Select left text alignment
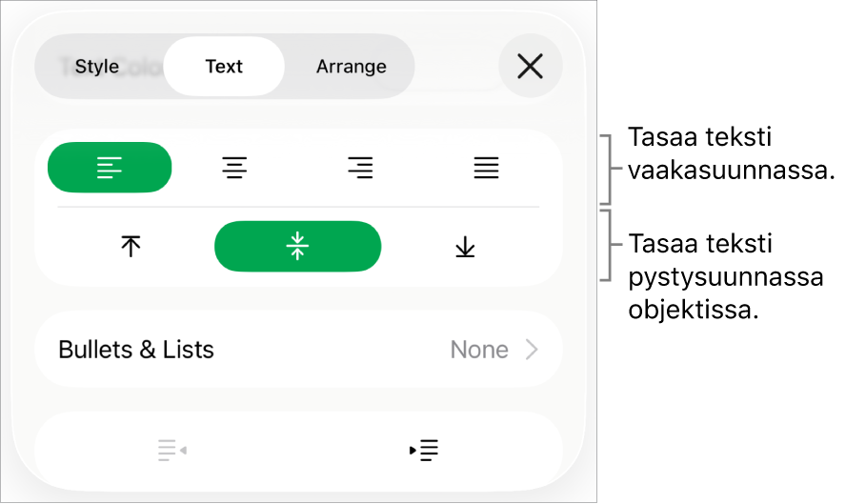Viewport: 846px width, 504px height. pyautogui.click(x=110, y=168)
